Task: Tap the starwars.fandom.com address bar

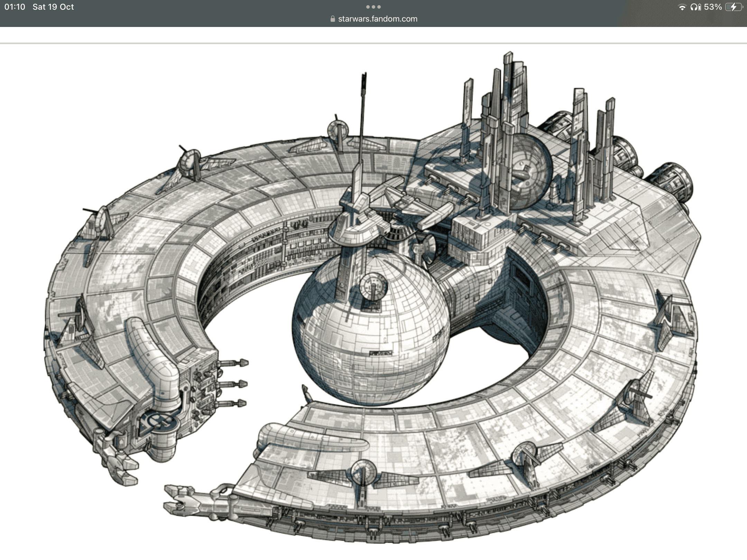Action: click(x=374, y=19)
